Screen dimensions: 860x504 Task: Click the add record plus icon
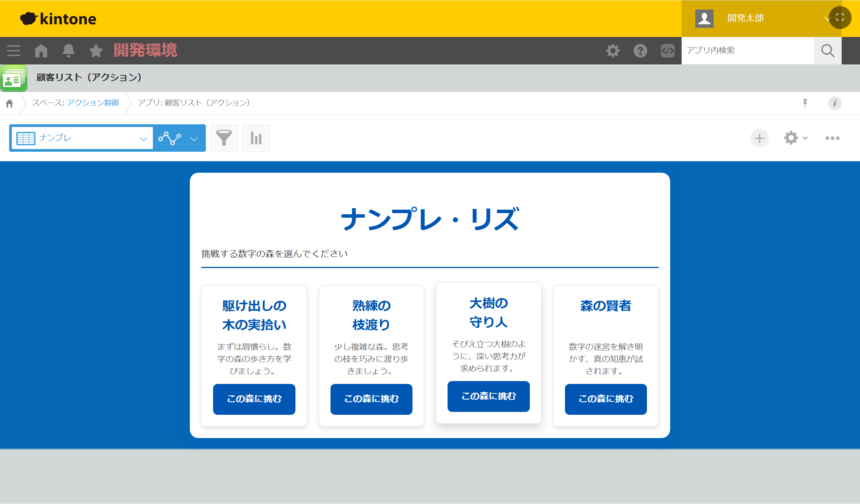(759, 138)
